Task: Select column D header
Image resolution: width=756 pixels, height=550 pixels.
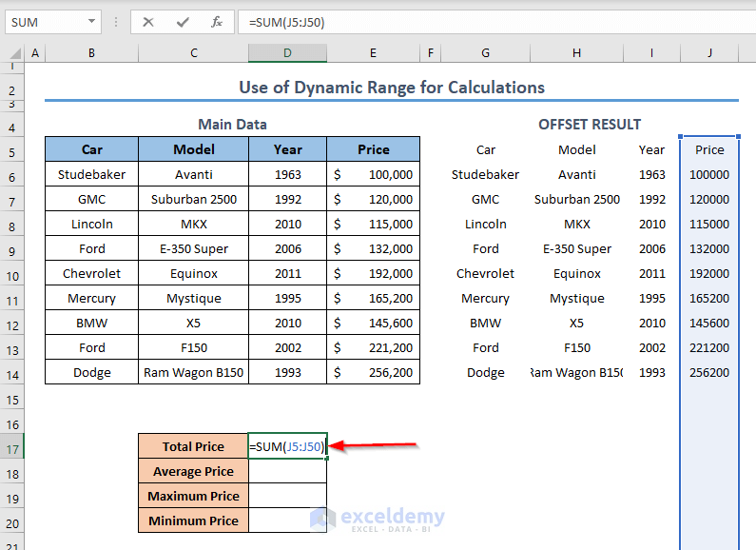Action: (287, 53)
